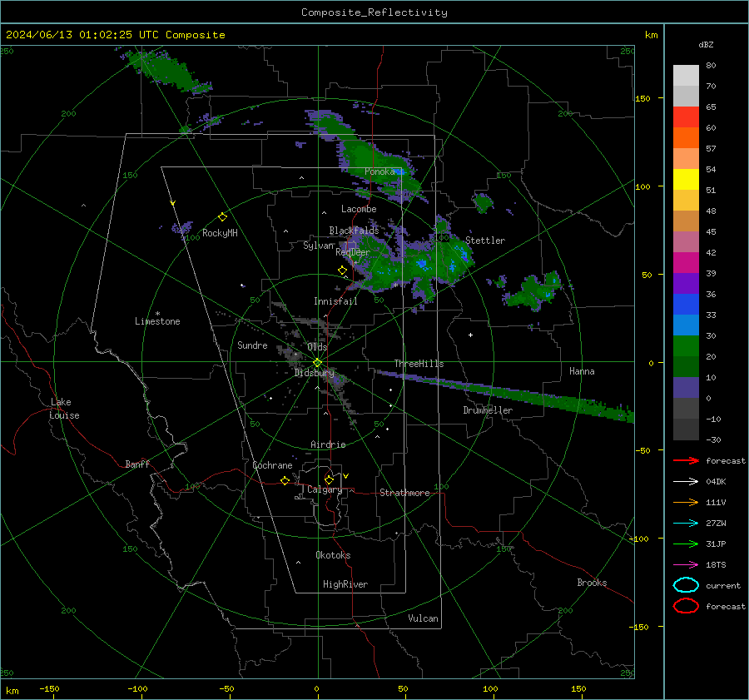This screenshot has height=700, width=749.
Task: Select the magenta 42 dBZ color swatch
Action: [x=686, y=262]
